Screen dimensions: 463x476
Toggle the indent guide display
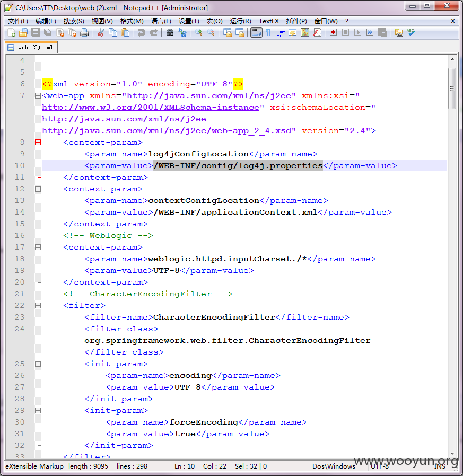coord(281,32)
